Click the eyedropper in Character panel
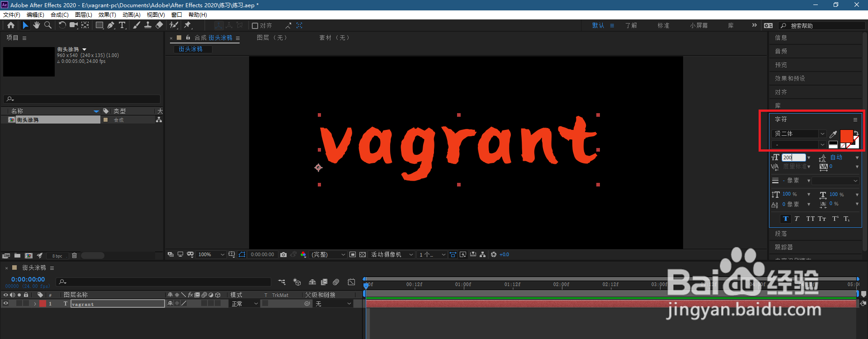 [833, 134]
